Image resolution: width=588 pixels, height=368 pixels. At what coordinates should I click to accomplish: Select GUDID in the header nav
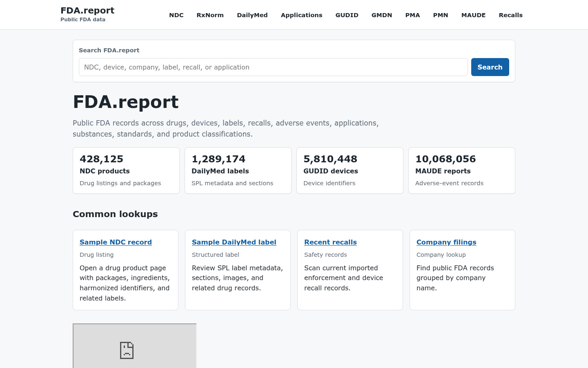[347, 15]
